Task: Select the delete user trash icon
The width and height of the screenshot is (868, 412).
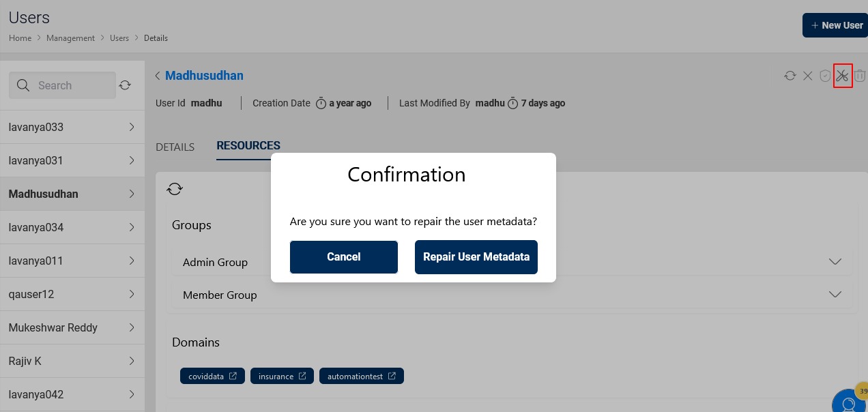Action: pos(860,76)
